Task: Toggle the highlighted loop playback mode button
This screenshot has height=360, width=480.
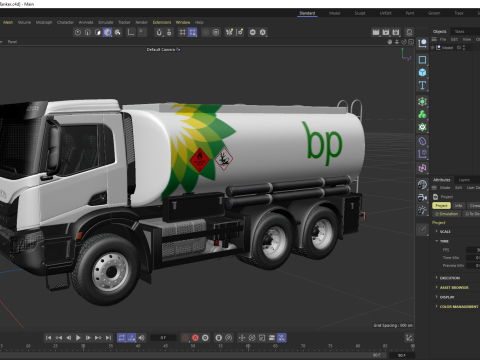Action: click(x=122, y=338)
